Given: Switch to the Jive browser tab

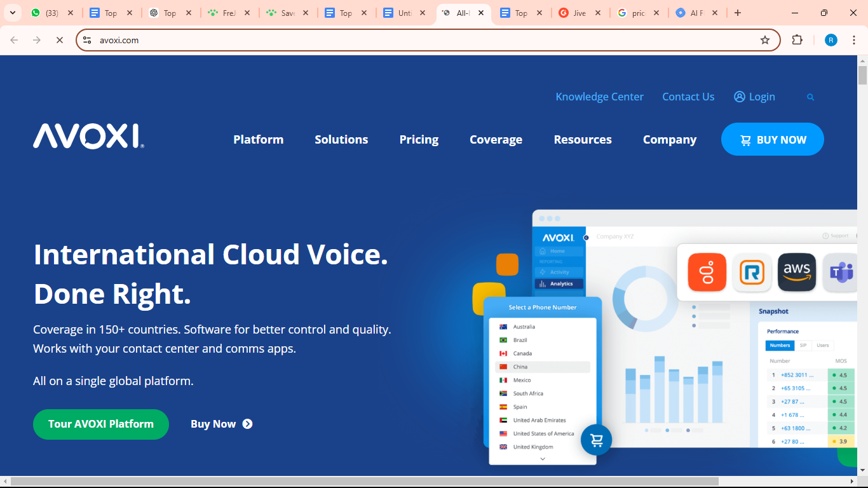Looking at the screenshot, I should coord(578,12).
